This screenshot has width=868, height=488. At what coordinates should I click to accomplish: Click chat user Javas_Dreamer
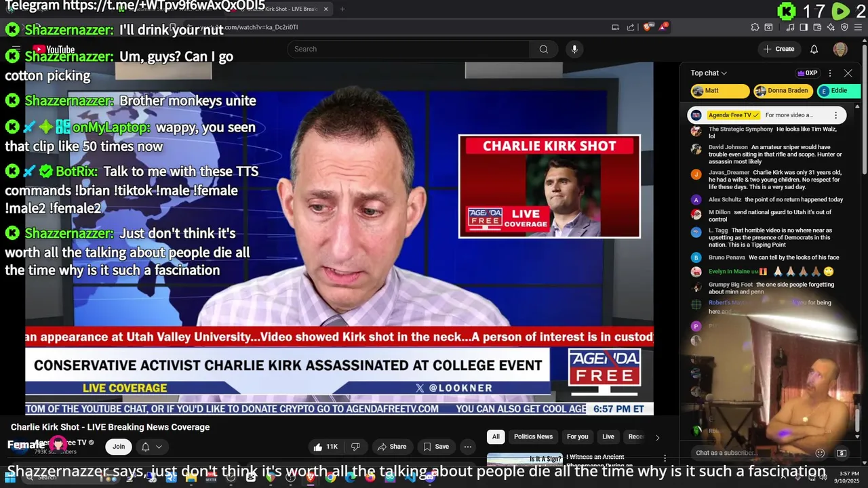[729, 173]
